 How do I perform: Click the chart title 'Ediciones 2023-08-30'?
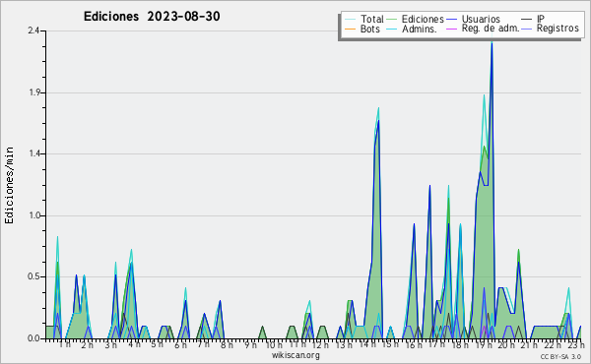pos(152,17)
